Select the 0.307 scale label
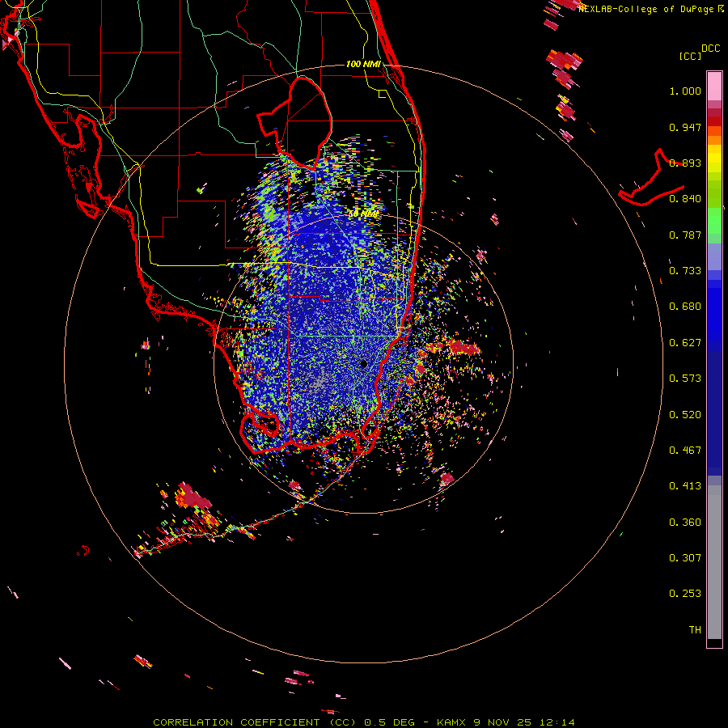Screen dimensions: 728x728 click(685, 558)
